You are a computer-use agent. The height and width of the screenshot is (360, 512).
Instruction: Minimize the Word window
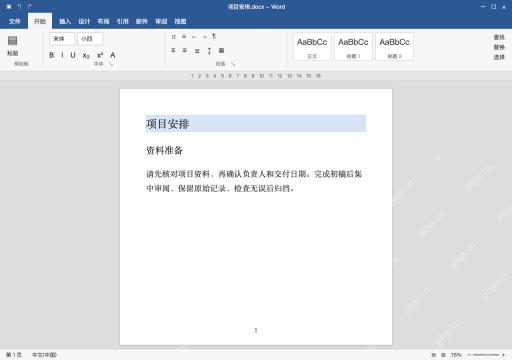[483, 7]
